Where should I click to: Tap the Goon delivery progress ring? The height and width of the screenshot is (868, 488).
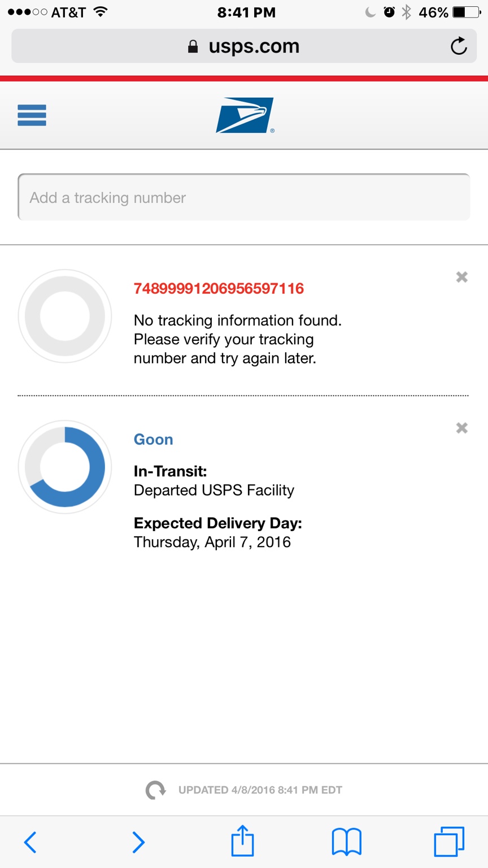pos(65,467)
